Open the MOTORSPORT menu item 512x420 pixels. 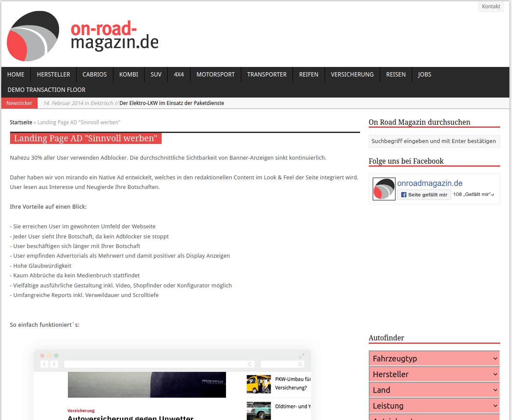(x=215, y=74)
